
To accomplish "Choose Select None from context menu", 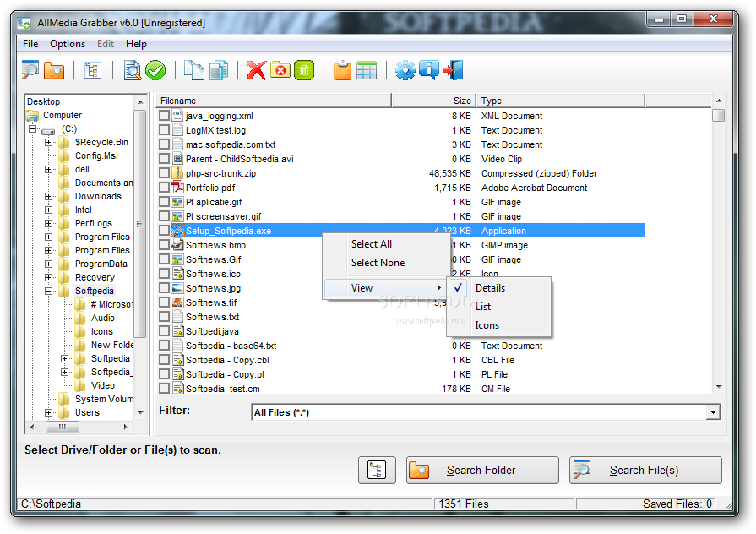I will click(x=386, y=263).
